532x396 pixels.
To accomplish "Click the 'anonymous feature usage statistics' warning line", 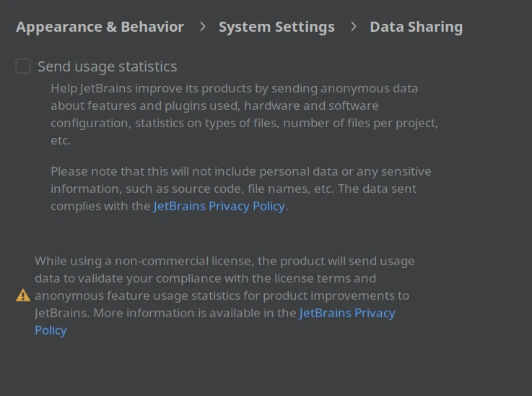I will pyautogui.click(x=222, y=296).
